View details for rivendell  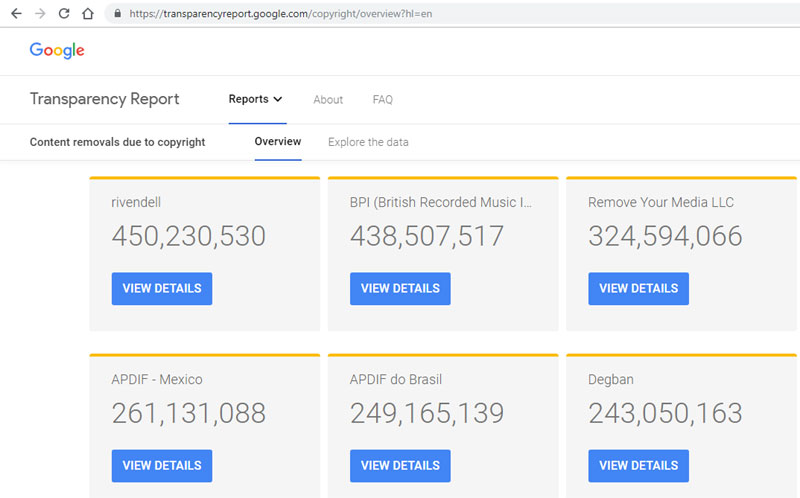pyautogui.click(x=162, y=289)
